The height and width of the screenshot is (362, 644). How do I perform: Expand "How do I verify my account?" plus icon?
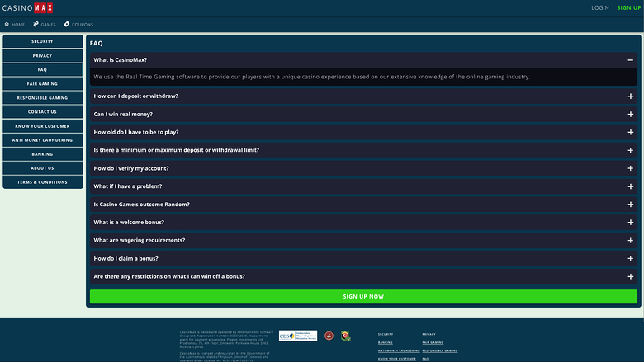pos(631,168)
